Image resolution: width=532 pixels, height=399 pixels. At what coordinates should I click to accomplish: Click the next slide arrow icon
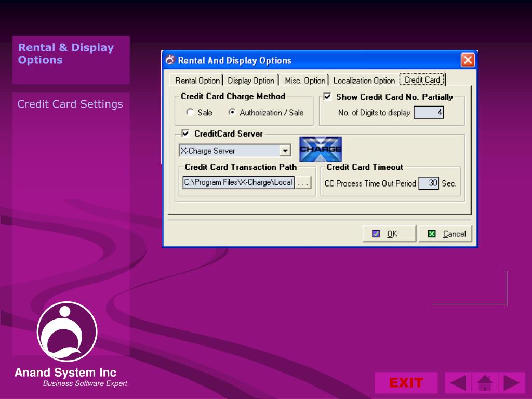coord(512,383)
